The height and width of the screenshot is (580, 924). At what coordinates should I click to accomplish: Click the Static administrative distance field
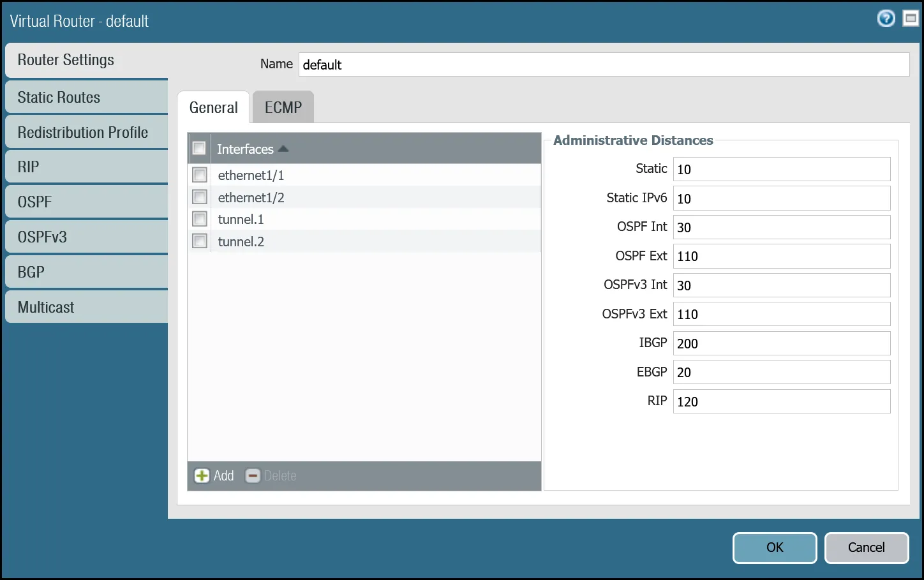pos(781,169)
